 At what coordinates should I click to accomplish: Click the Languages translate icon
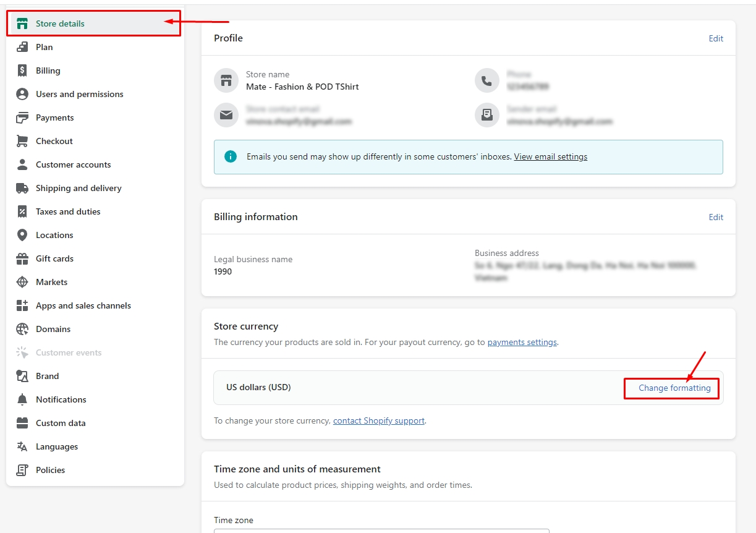coord(22,446)
